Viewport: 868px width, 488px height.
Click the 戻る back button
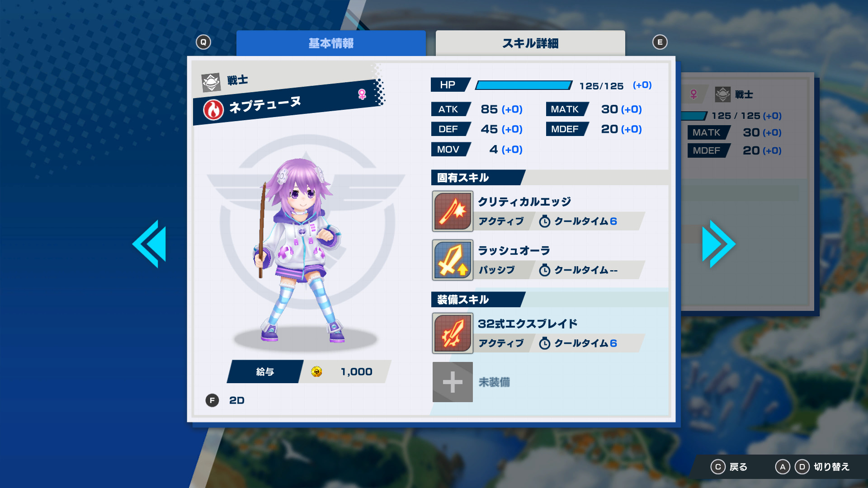click(729, 467)
